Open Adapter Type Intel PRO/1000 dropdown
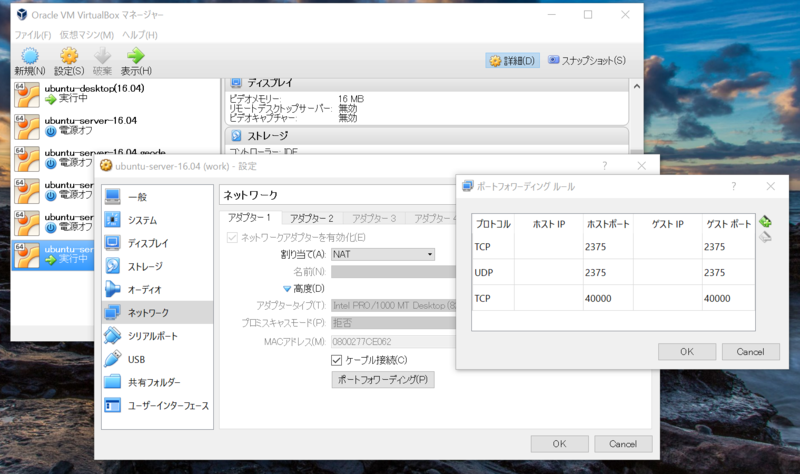The width and height of the screenshot is (800, 474). (393, 305)
